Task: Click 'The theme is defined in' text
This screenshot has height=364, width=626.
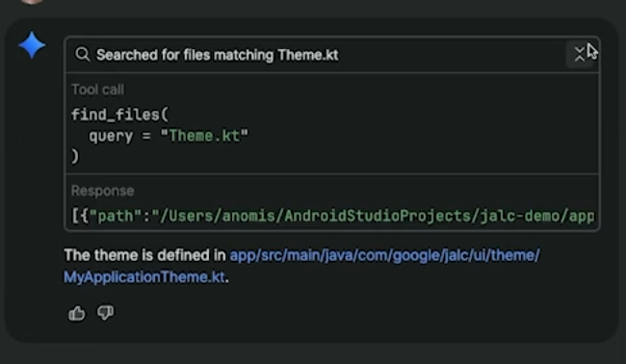Action: (x=144, y=255)
